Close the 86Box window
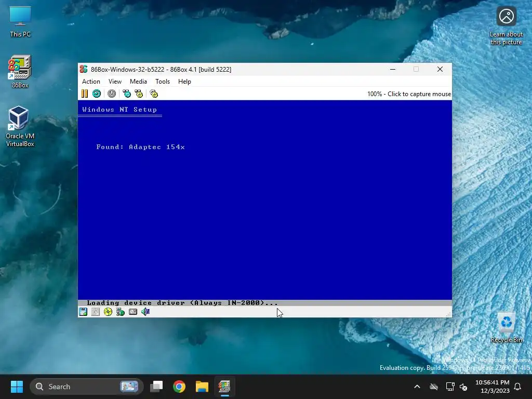532x399 pixels. pyautogui.click(x=440, y=69)
